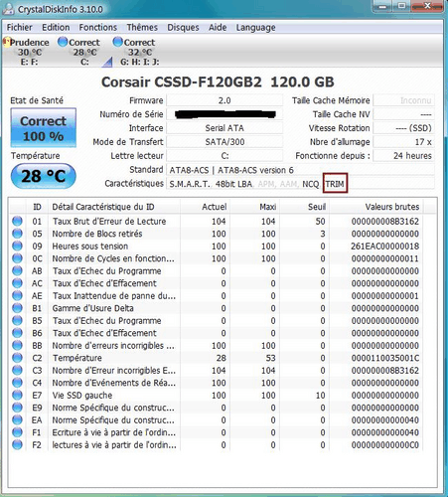This screenshot has height=497, width=448.
Task: Click the caution icon next to Prudence
Action: 6,42
